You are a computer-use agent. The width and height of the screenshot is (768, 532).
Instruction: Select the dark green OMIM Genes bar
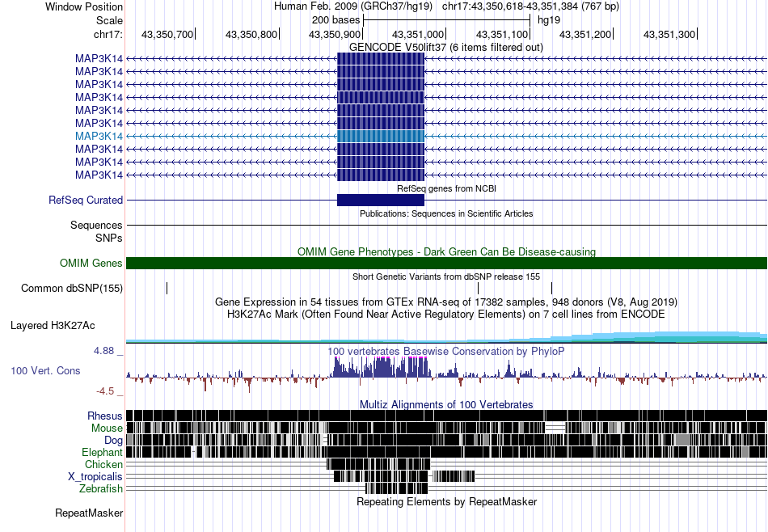[446, 263]
